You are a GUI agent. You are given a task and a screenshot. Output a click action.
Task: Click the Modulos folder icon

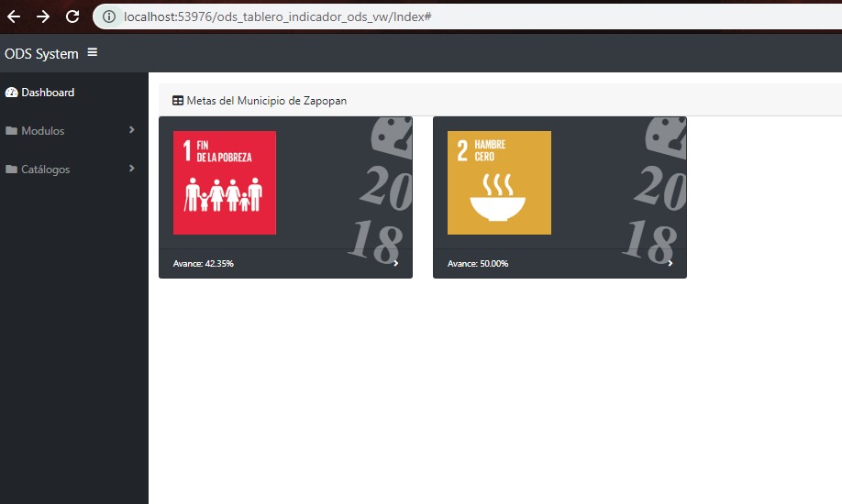(12, 131)
